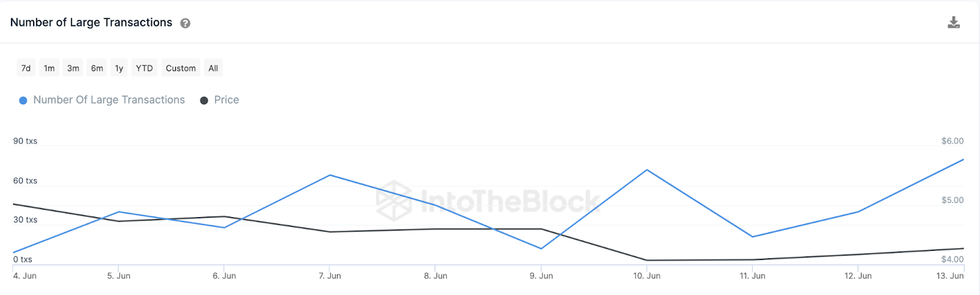Image resolution: width=980 pixels, height=295 pixels.
Task: Toggle Number Of Large Transactions series
Action: (x=108, y=100)
